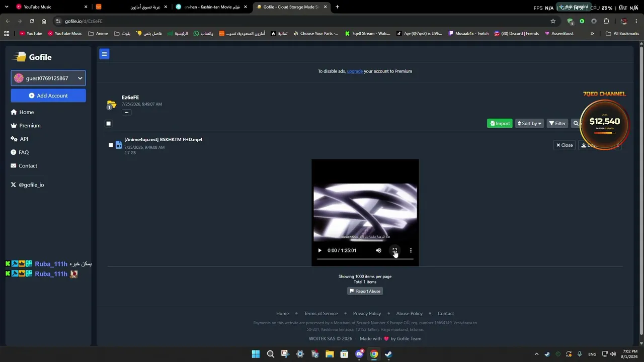Open the Kick extension icon in toolbar
644x362 pixels.
(x=582, y=21)
